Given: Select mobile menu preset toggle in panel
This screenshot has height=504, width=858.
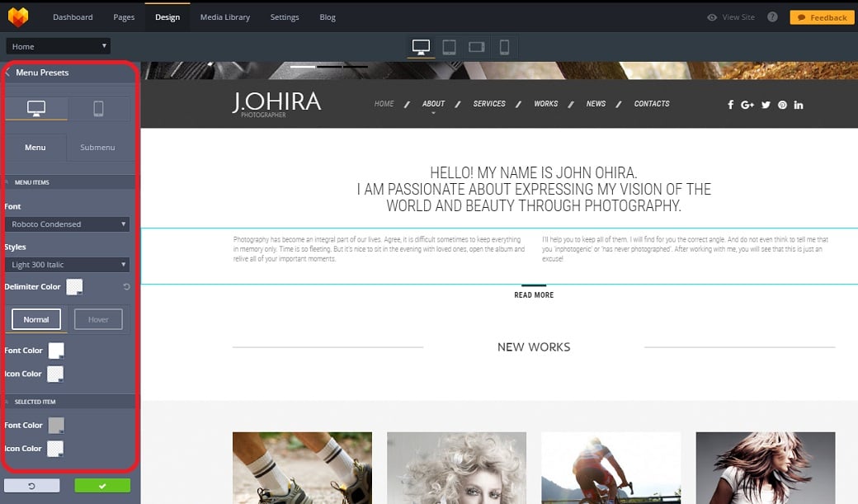Looking at the screenshot, I should 98,108.
